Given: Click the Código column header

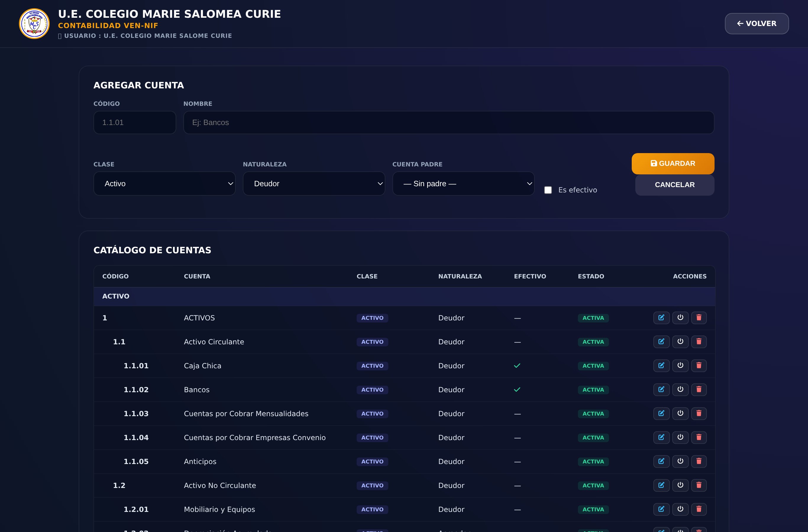Looking at the screenshot, I should (115, 276).
